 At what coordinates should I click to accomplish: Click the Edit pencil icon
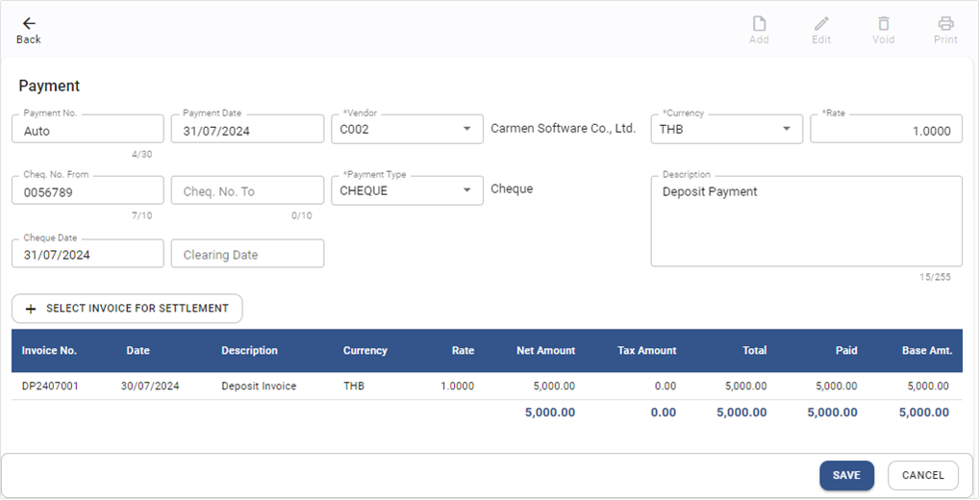[x=820, y=24]
